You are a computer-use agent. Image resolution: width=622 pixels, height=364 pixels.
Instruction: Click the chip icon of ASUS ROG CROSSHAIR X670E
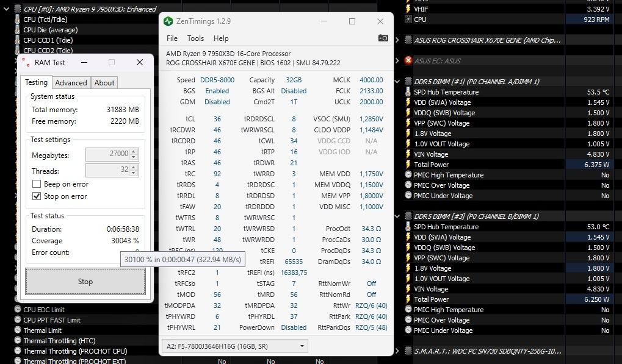point(408,40)
